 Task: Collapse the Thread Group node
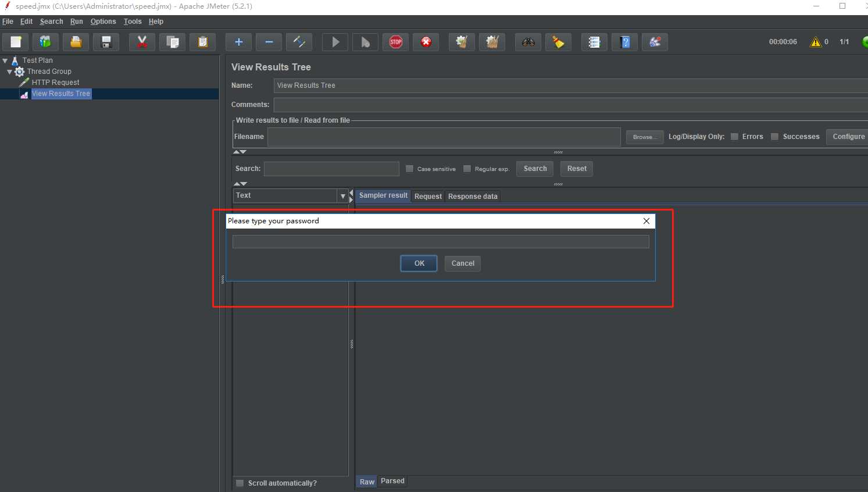[x=10, y=72]
